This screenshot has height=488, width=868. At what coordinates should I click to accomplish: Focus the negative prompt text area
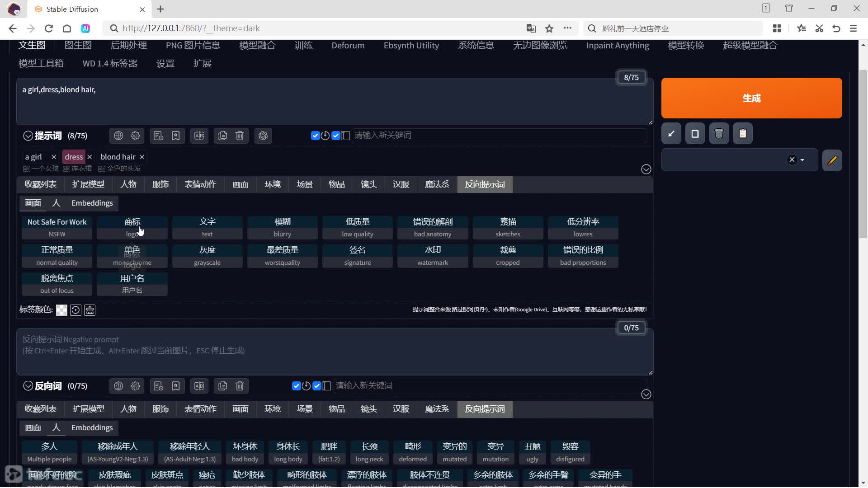(335, 352)
